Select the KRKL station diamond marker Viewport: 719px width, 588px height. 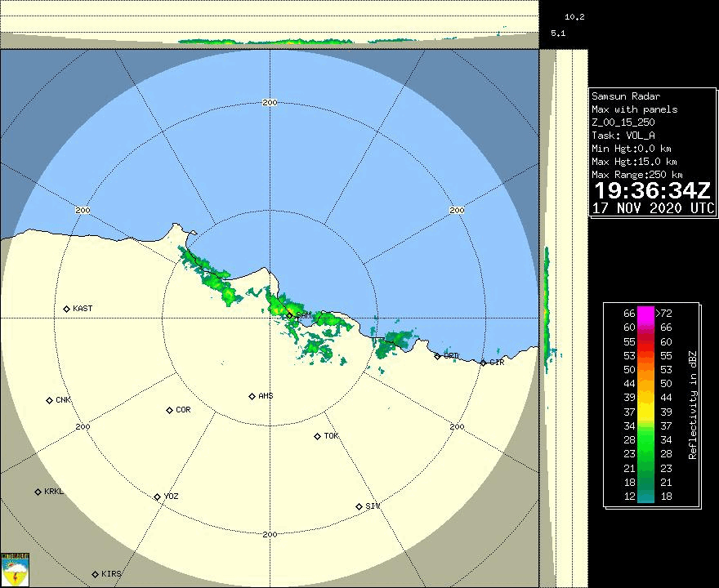click(38, 492)
